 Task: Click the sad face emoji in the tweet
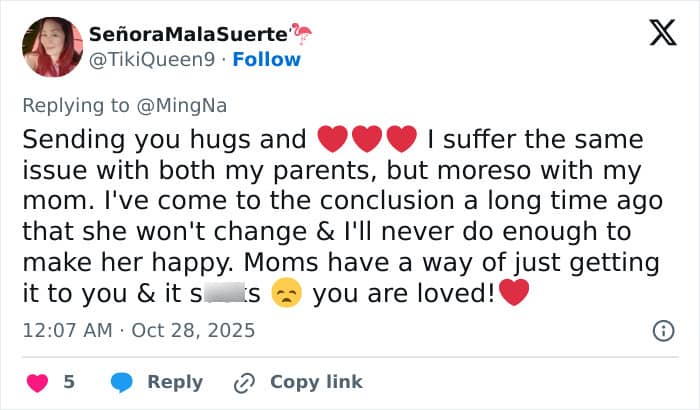[x=286, y=295]
